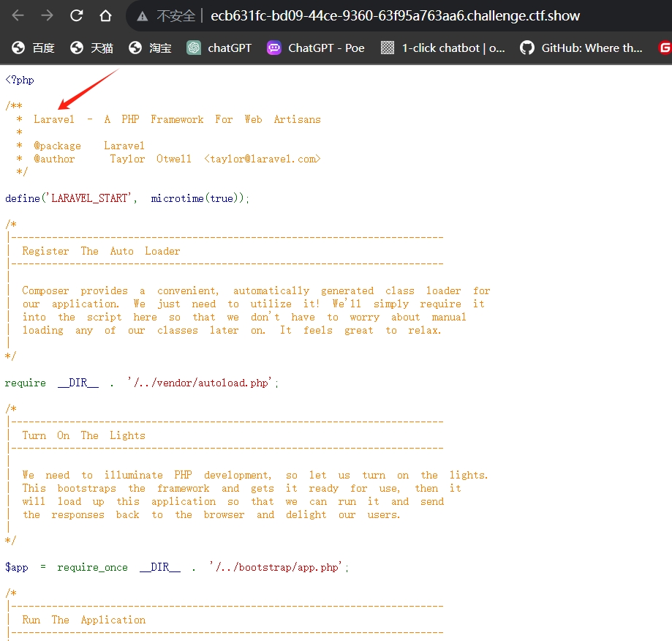672x641 pixels.
Task: Go forward with the forward arrow
Action: click(47, 16)
